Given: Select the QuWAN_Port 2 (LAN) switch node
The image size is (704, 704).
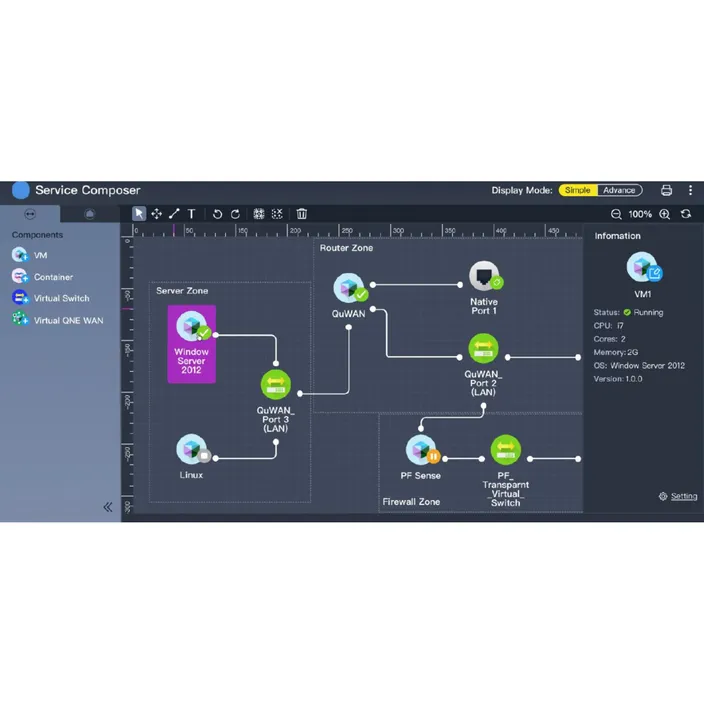Looking at the screenshot, I should click(x=483, y=365).
